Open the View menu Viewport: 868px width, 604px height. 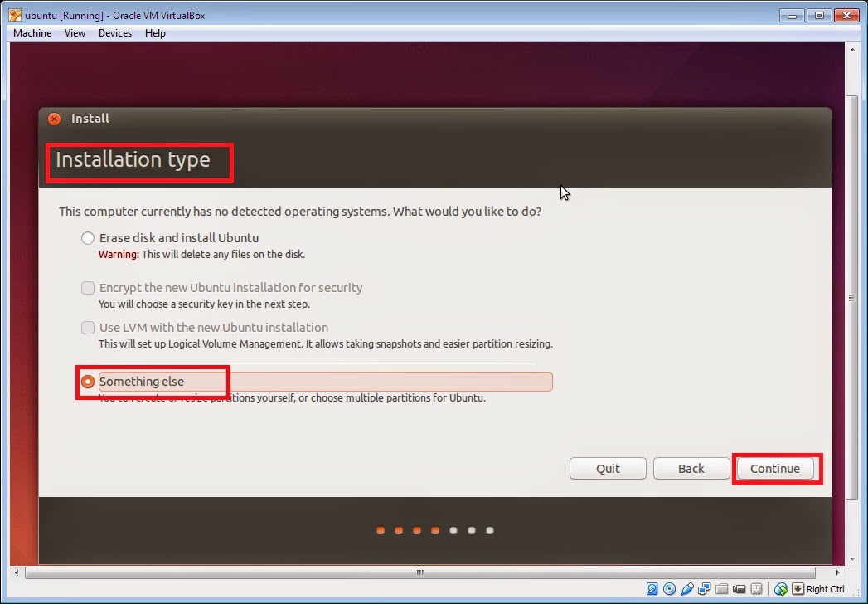point(75,33)
